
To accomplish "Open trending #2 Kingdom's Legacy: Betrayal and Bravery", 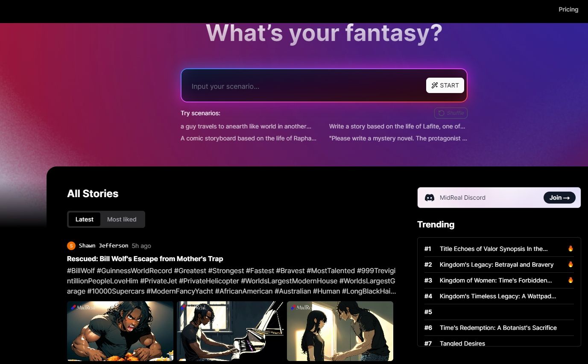I will coord(496,265).
